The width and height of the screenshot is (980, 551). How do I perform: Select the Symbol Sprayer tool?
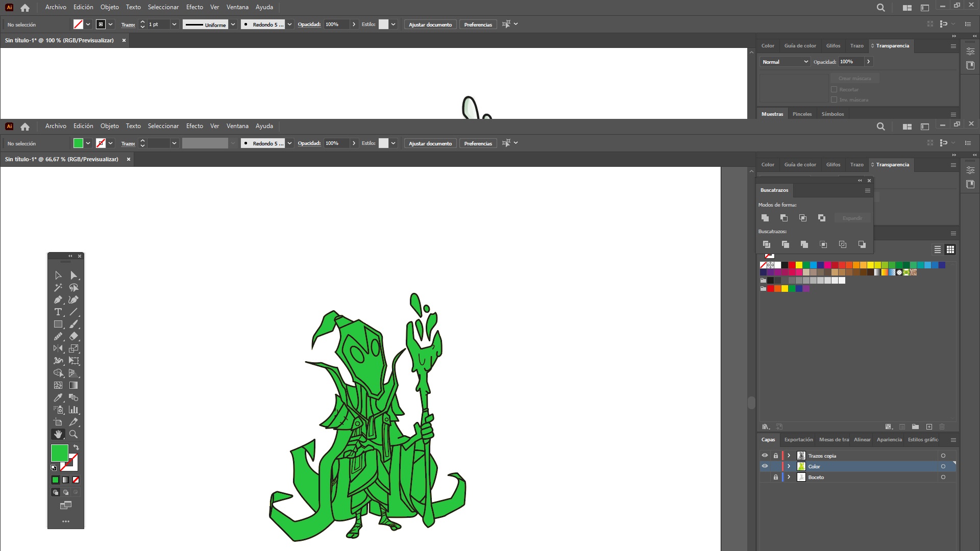coord(58,410)
